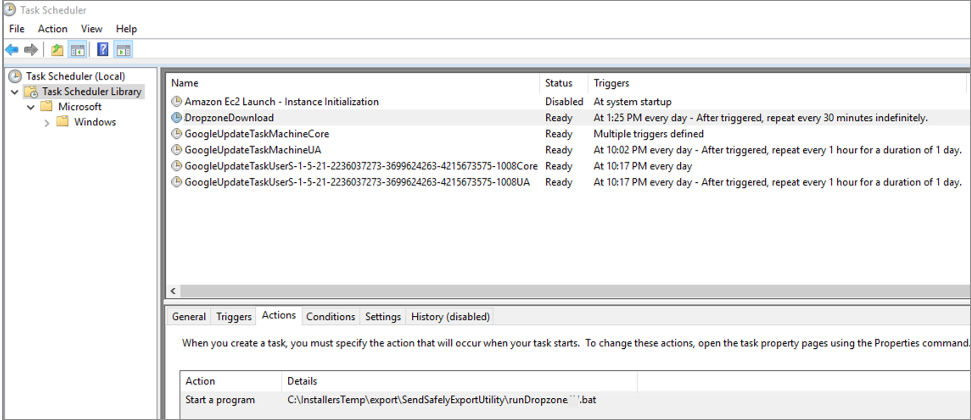
Task: Open the History (disabled) tab
Action: [x=450, y=317]
